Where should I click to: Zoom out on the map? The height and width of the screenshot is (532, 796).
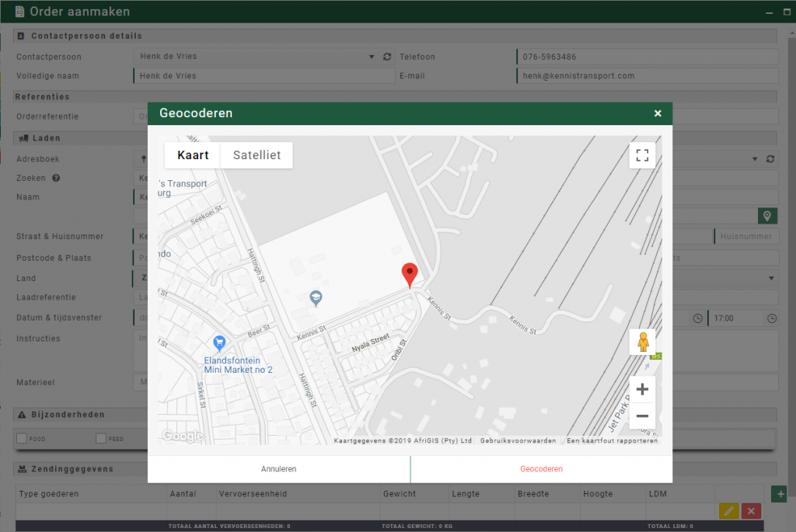[642, 416]
